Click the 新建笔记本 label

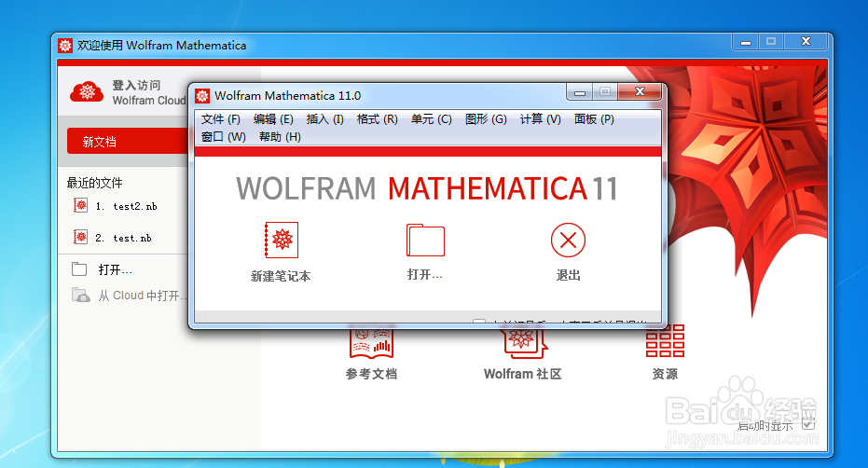281,276
